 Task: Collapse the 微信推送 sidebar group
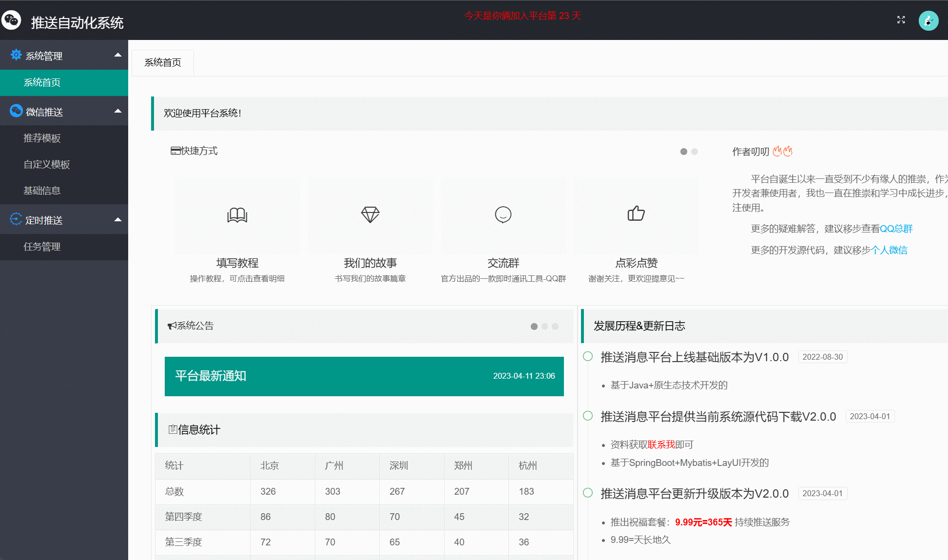117,112
